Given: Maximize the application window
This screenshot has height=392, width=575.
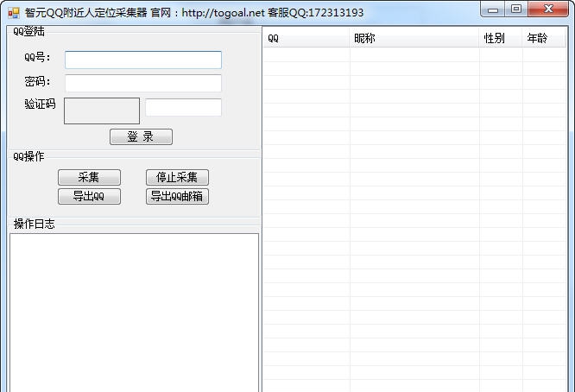Looking at the screenshot, I should [x=516, y=9].
